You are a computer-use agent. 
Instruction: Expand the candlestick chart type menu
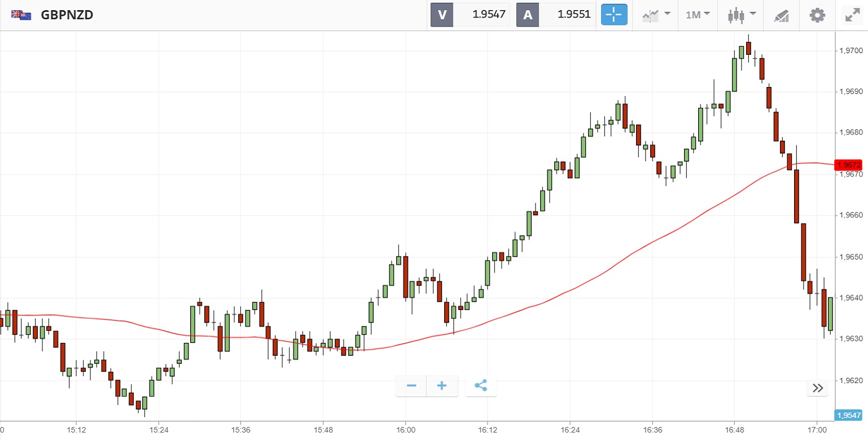741,15
